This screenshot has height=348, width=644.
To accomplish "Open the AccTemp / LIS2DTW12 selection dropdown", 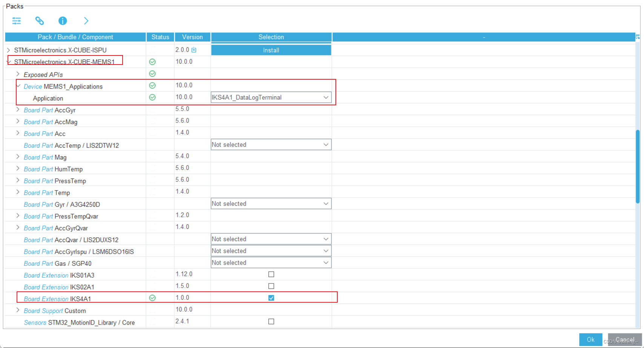I will pyautogui.click(x=271, y=145).
